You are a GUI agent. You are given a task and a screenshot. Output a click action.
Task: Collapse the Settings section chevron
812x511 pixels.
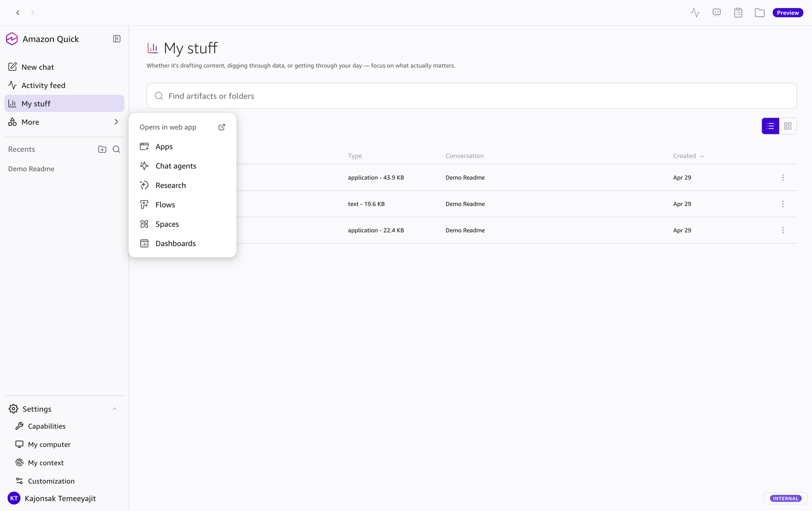[x=114, y=409]
